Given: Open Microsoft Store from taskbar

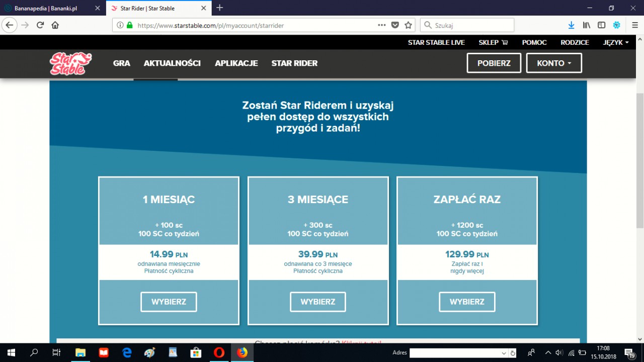Looking at the screenshot, I should click(196, 352).
